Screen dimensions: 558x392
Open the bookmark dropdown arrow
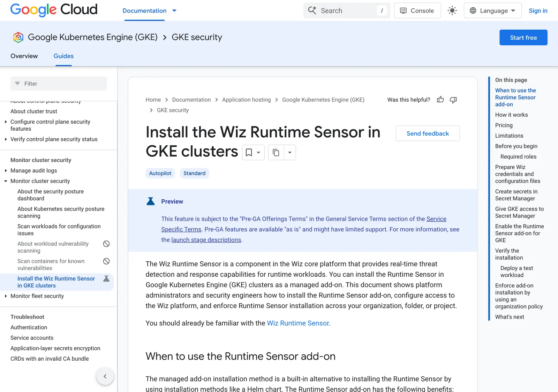(258, 153)
